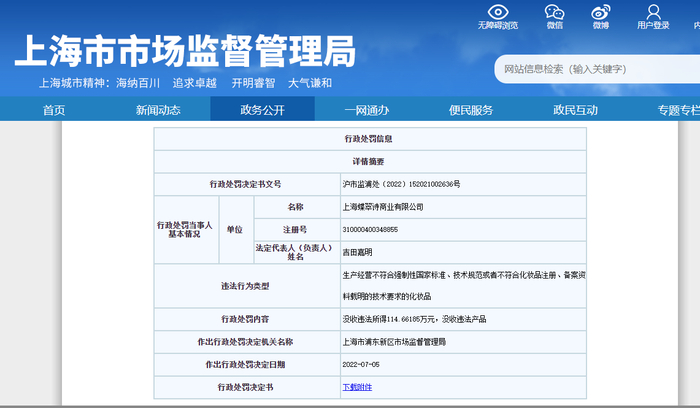Click the 上海市市场监督管理局 site title
Image resolution: width=700 pixels, height=408 pixels.
[185, 47]
